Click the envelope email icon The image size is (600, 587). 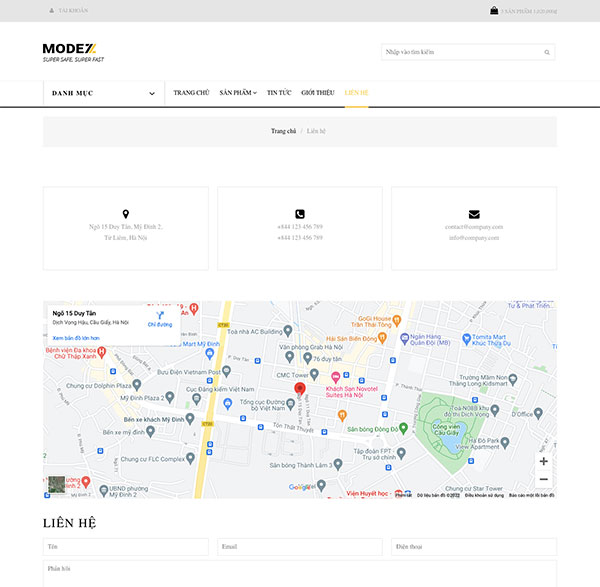click(x=474, y=214)
